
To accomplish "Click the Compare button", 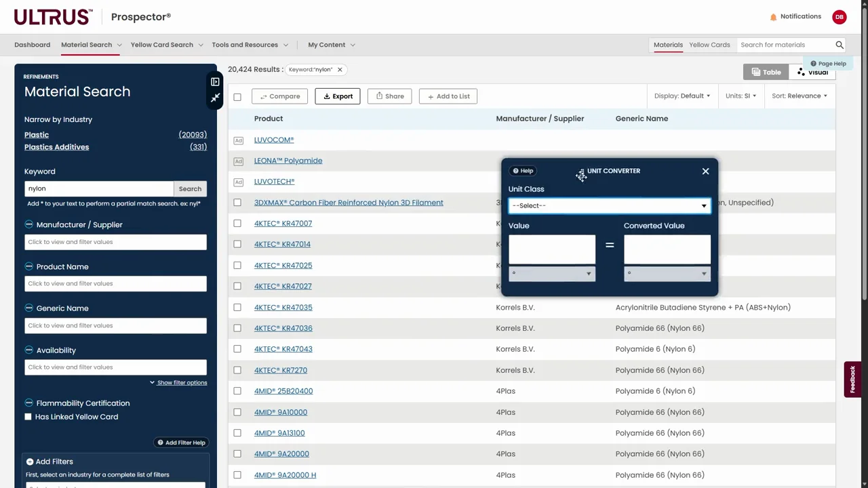I will pos(279,96).
